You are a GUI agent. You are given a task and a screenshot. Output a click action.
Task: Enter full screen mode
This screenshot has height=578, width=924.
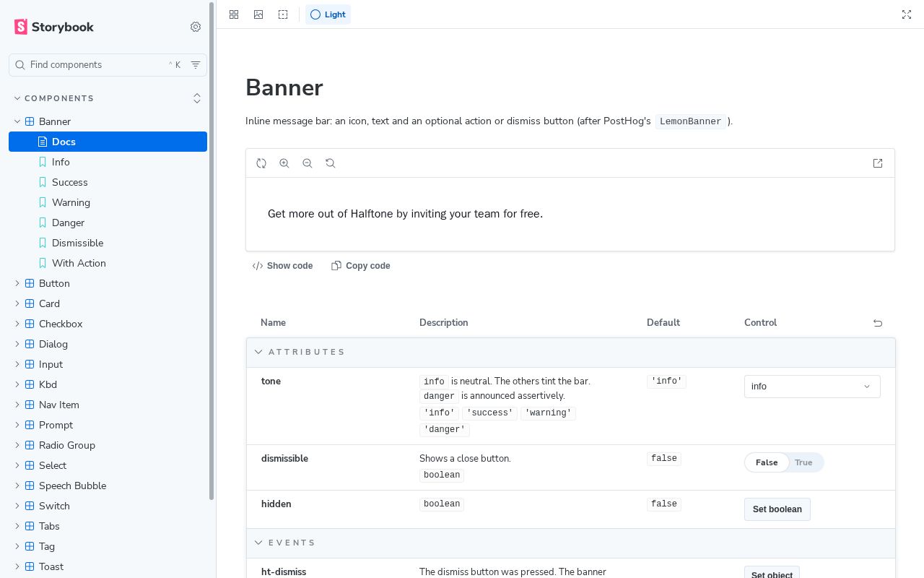[907, 14]
